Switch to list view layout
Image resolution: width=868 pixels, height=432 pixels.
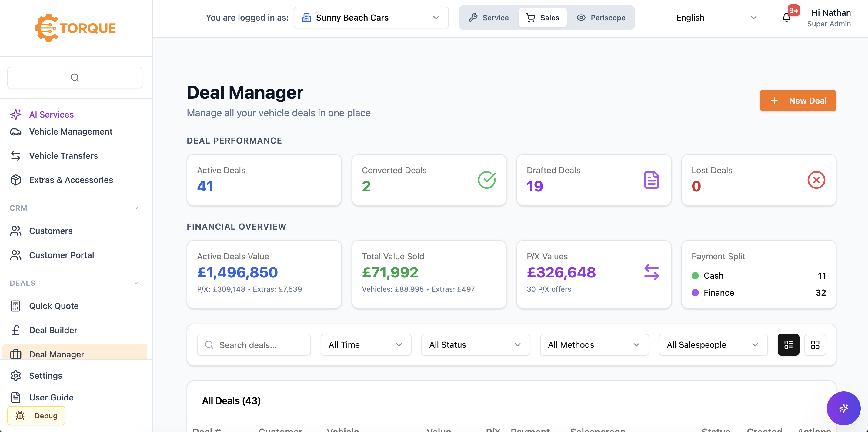click(788, 345)
